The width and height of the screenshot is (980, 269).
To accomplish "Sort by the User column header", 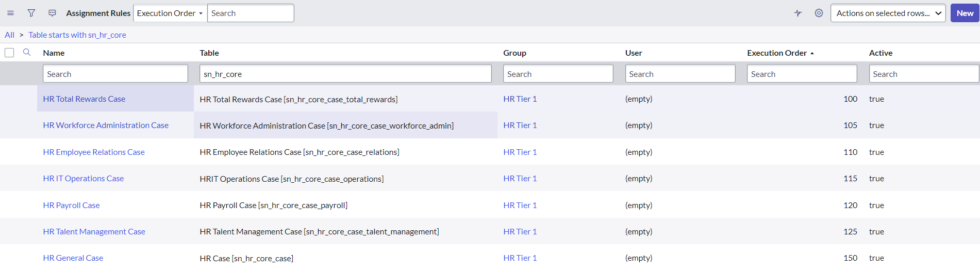I will [634, 53].
